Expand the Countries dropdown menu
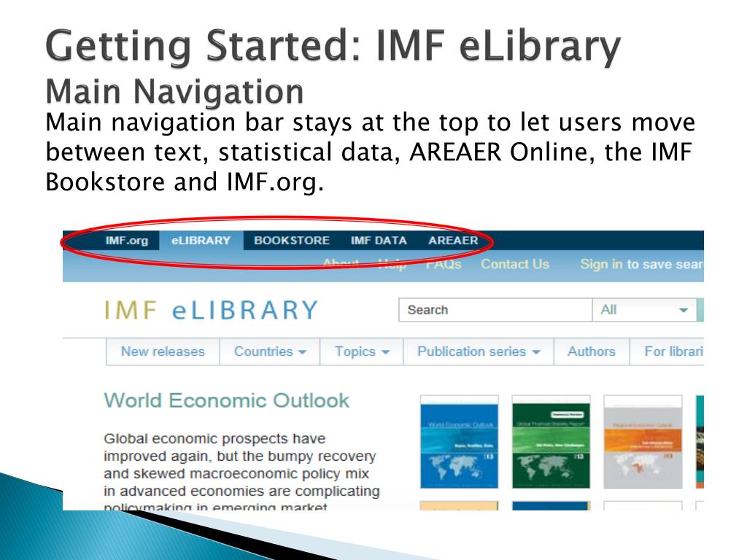Viewport: 747px width, 560px height. point(270,351)
